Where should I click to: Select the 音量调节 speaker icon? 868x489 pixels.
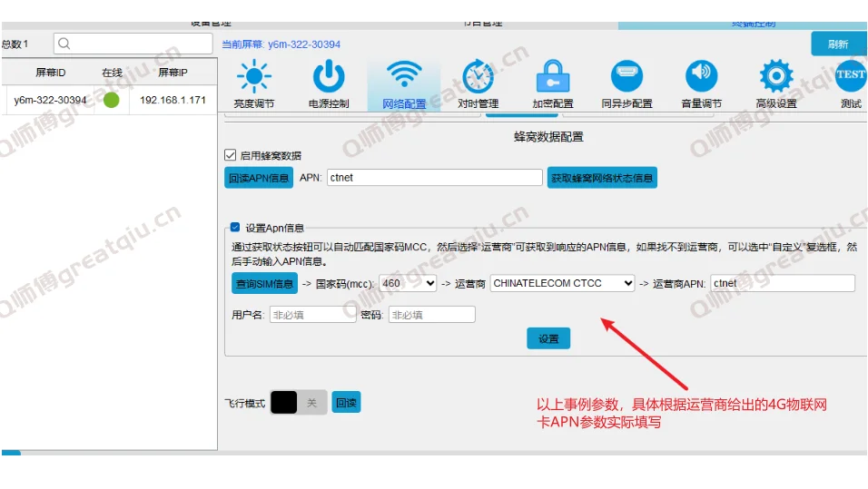click(x=701, y=76)
